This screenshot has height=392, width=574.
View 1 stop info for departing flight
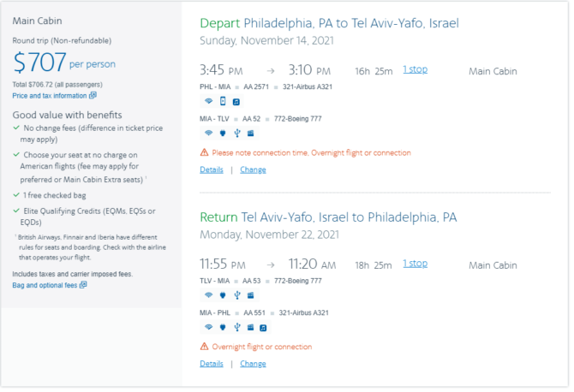click(x=416, y=69)
